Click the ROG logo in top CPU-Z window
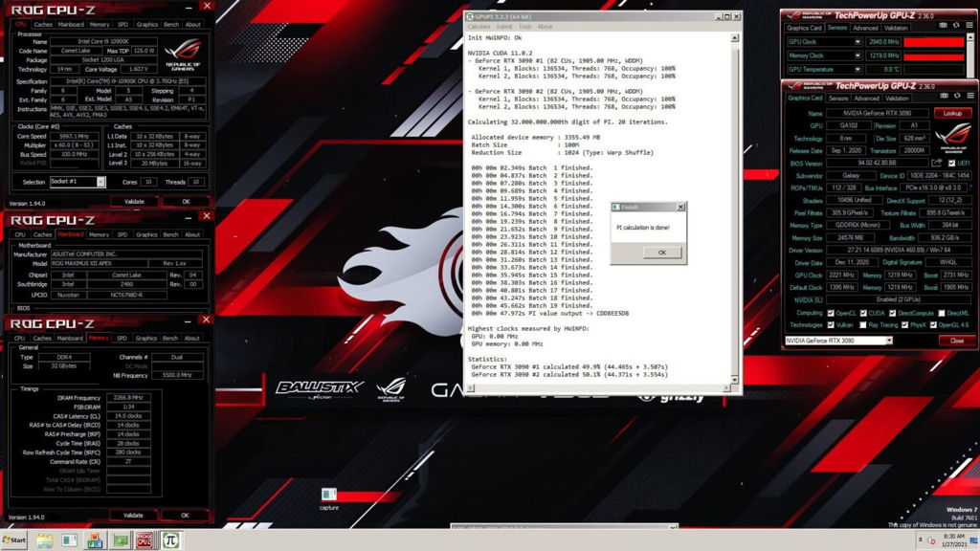The height and width of the screenshot is (551, 980). [x=183, y=55]
